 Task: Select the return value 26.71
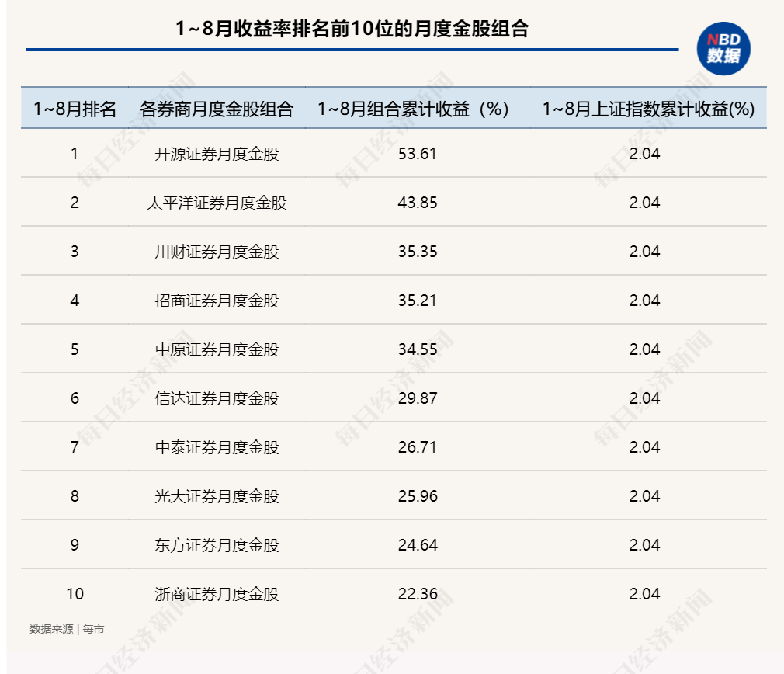(418, 447)
